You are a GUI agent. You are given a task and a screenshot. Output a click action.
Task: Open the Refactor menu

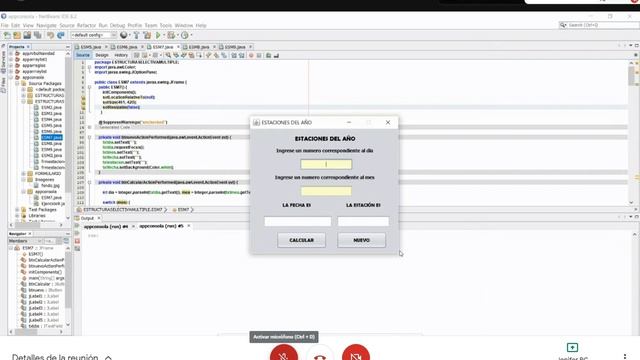[x=86, y=25]
